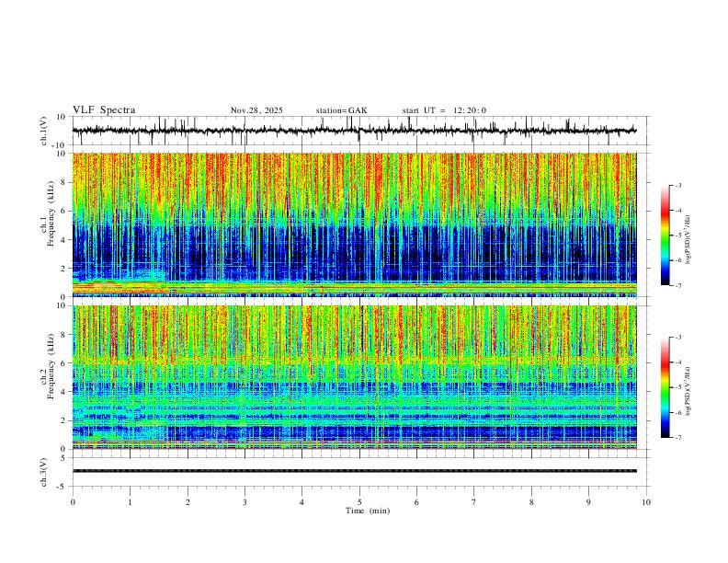Click the ch.1 voltage waveform trace
This screenshot has height=563, width=728.
pos(355,131)
